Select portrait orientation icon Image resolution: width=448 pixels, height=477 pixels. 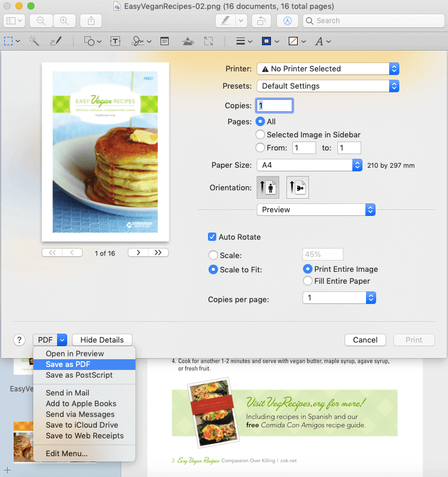(268, 187)
